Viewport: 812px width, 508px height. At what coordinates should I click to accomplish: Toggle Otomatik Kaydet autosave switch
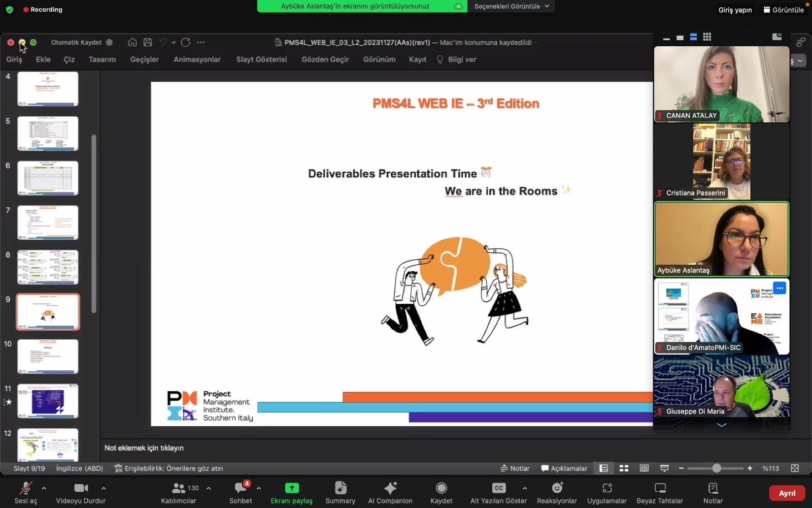[110, 42]
